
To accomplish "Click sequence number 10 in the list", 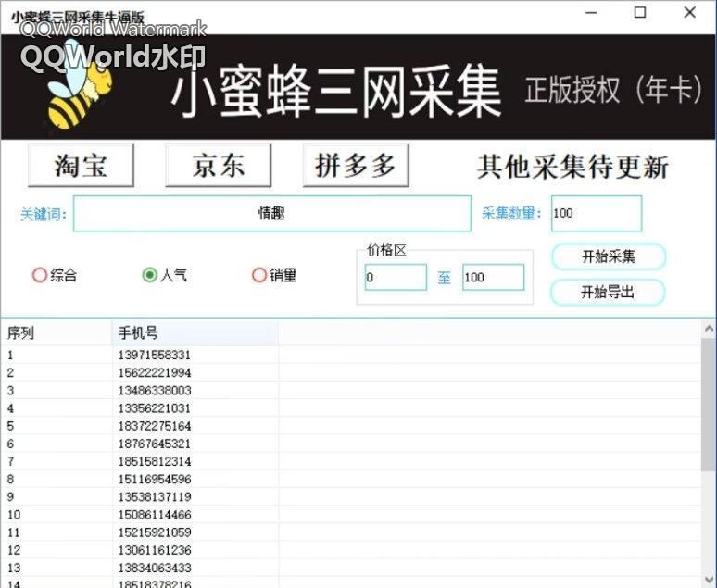I will pyautogui.click(x=14, y=515).
